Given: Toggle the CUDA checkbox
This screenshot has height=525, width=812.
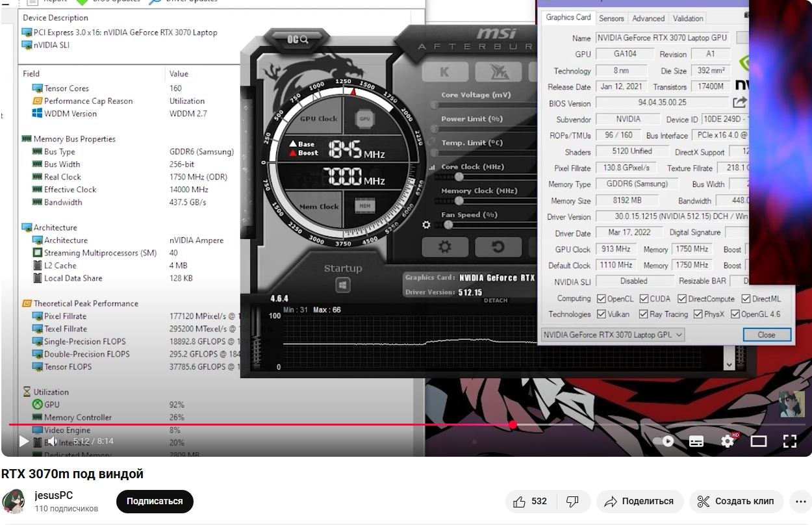Looking at the screenshot, I should click(644, 299).
